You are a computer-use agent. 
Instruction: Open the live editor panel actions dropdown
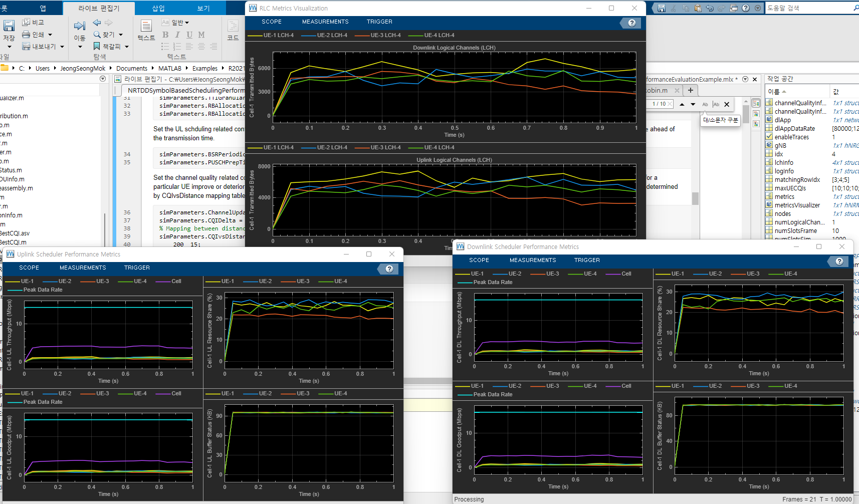[745, 79]
